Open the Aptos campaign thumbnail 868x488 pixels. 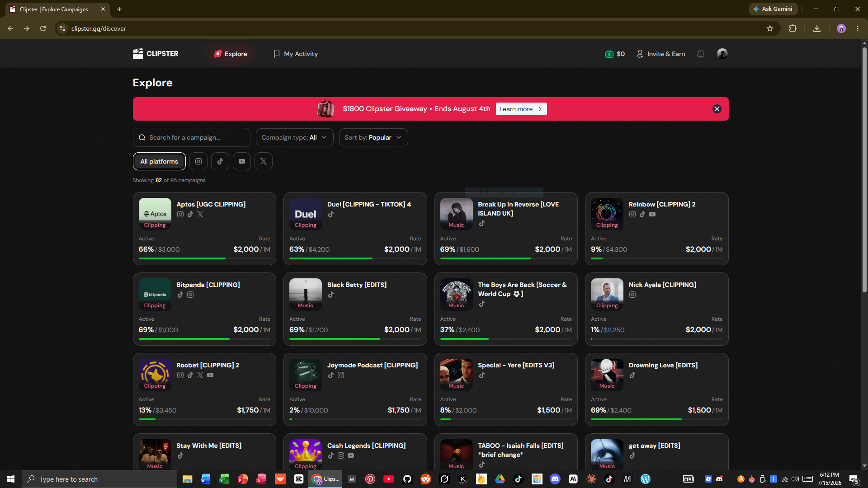click(155, 214)
